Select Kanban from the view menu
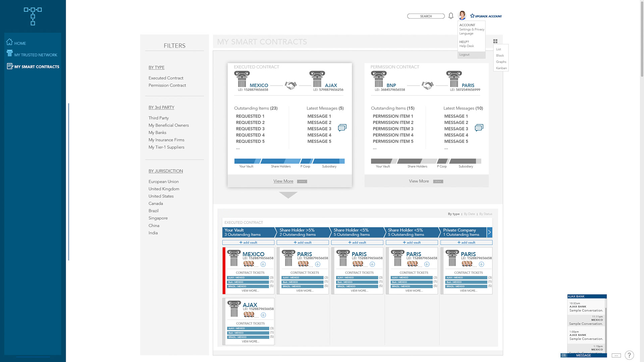644x362 pixels. click(501, 68)
